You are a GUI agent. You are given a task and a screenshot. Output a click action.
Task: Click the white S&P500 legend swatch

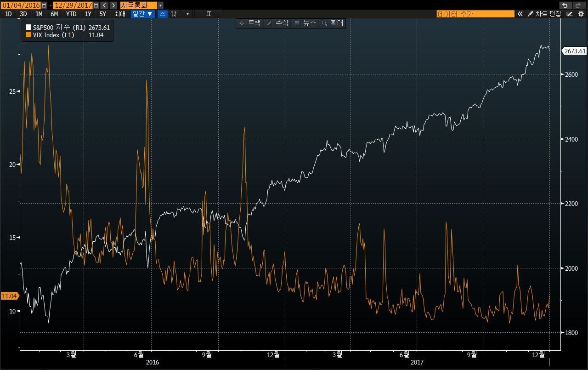point(28,28)
